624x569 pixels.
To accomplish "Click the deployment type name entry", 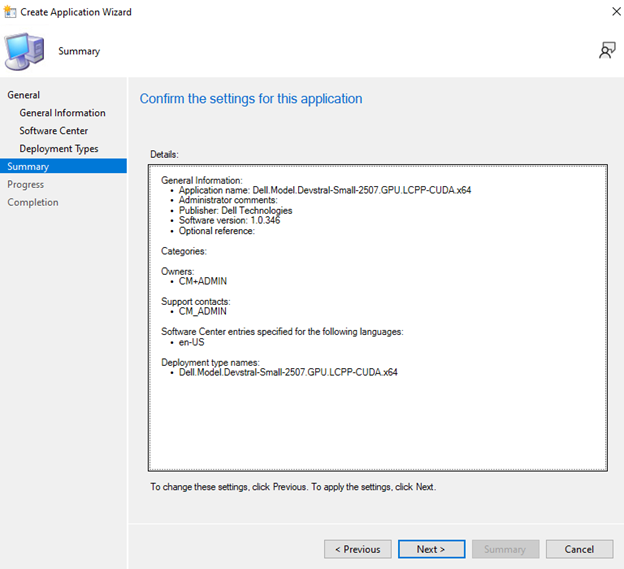I will (288, 372).
